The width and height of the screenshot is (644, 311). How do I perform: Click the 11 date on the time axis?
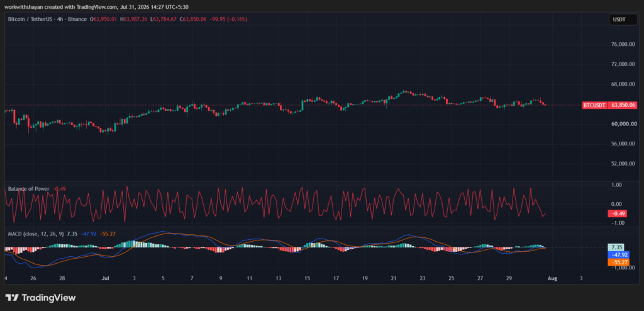249,278
